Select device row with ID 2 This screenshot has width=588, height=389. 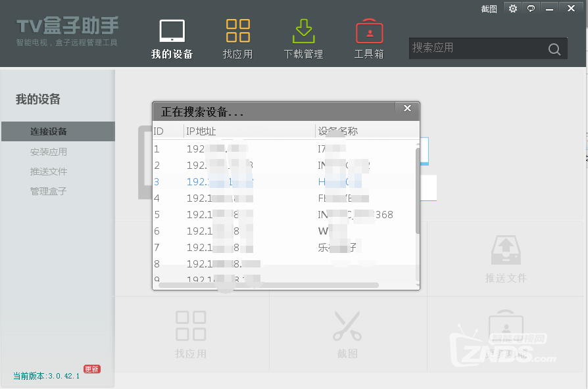tap(284, 166)
